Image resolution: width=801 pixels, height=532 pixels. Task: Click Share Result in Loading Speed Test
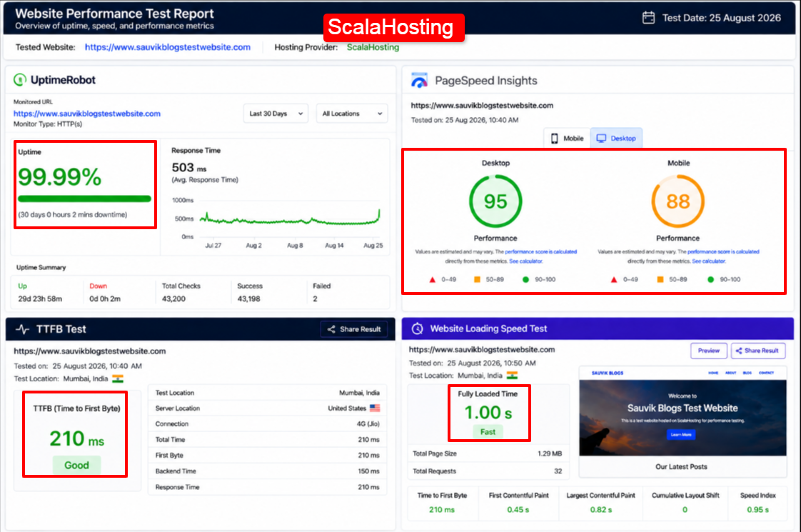758,351
